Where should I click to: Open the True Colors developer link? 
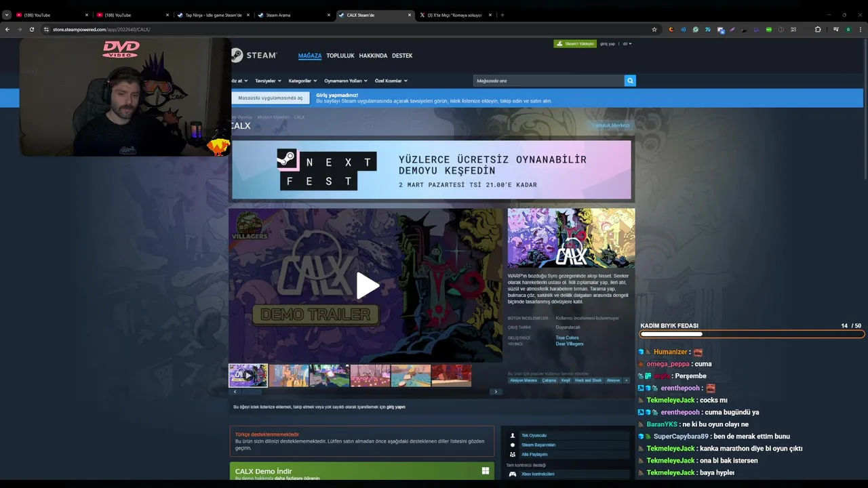click(x=567, y=338)
